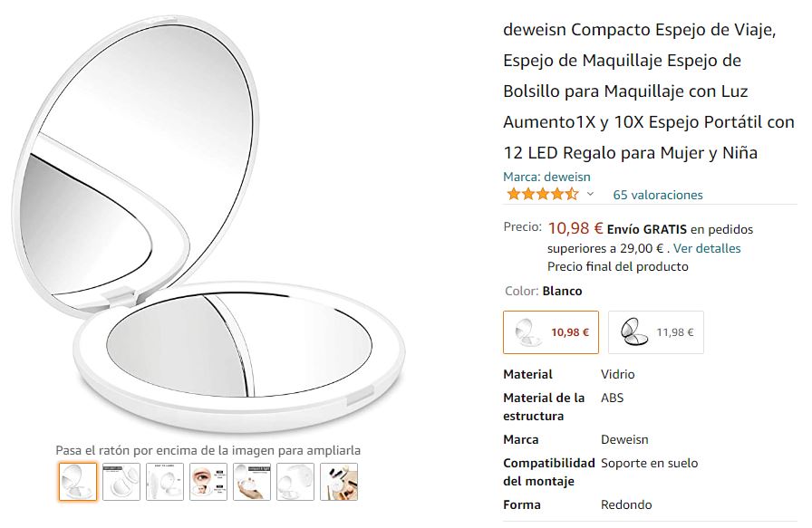
Task: Show the eye magnification thumbnail image
Action: click(x=208, y=482)
